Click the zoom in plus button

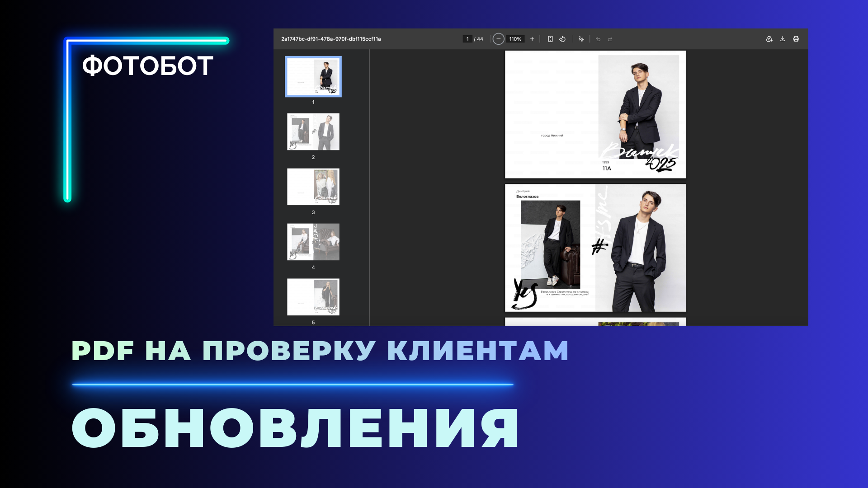click(x=532, y=39)
